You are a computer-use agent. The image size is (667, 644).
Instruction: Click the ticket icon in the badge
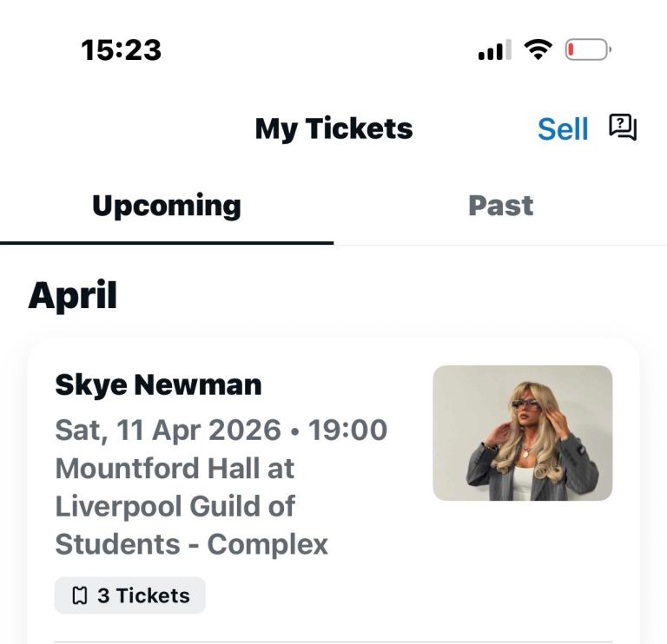[80, 595]
